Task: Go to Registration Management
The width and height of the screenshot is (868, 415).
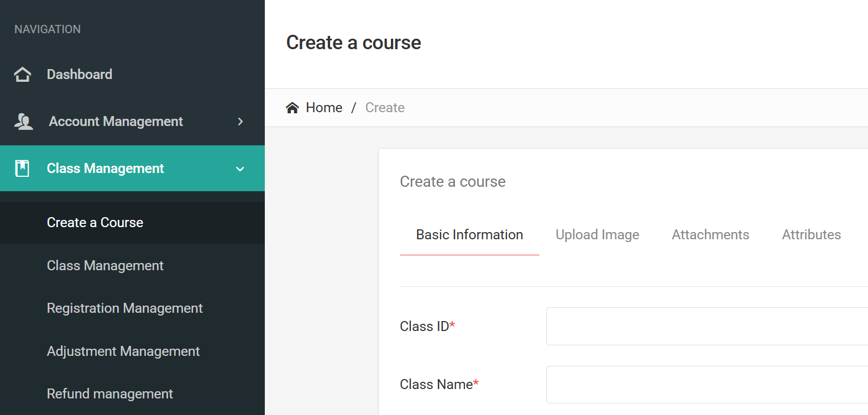Action: (124, 308)
